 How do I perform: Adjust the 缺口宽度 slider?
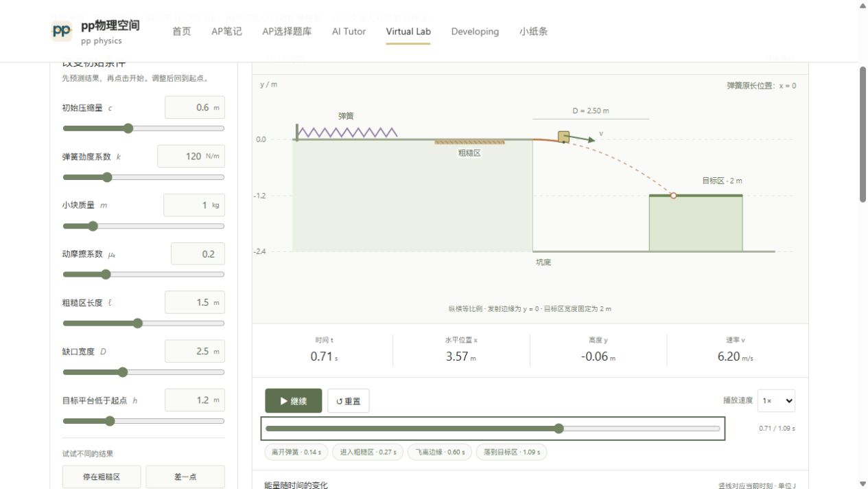pyautogui.click(x=143, y=372)
